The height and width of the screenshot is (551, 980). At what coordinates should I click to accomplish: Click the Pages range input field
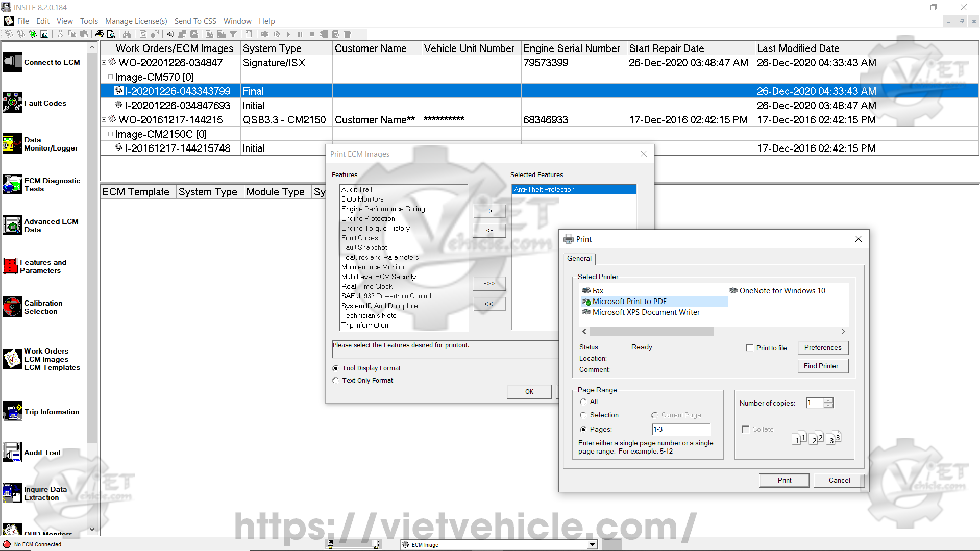[x=680, y=430]
